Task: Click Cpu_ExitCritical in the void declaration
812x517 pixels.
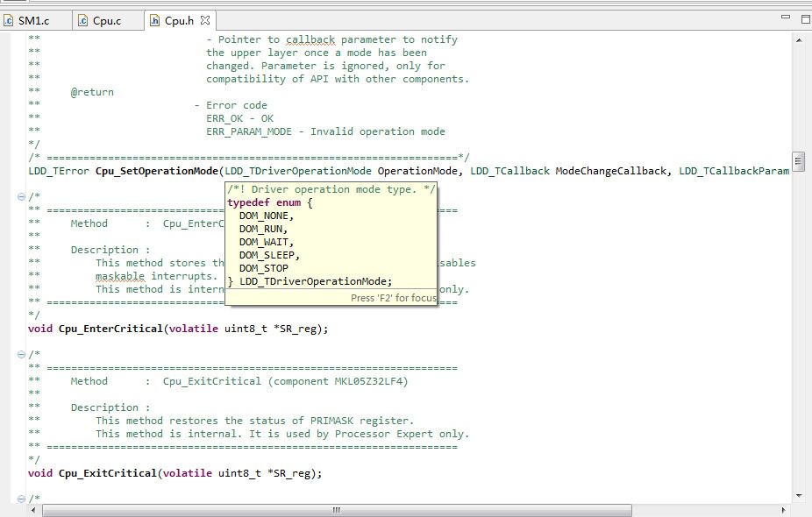Action: (x=108, y=473)
